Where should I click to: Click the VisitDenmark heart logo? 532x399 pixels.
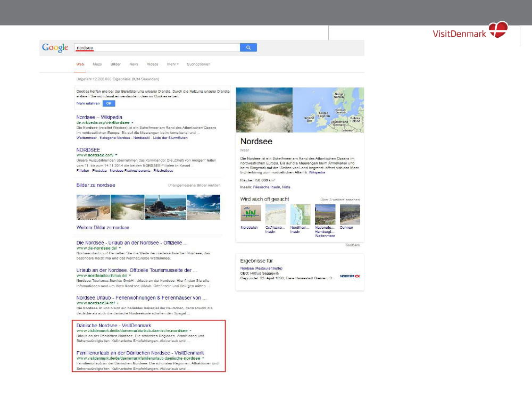coord(498,29)
